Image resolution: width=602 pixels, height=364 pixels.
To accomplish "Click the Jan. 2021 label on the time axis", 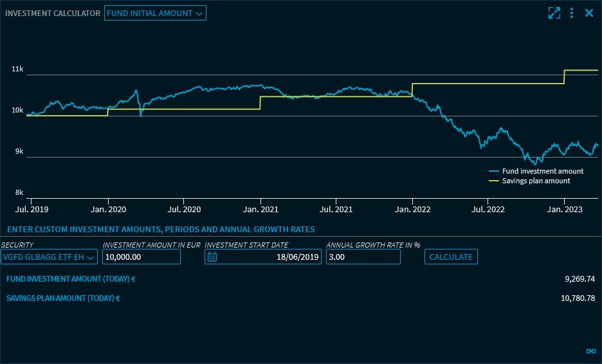I will [x=260, y=210].
